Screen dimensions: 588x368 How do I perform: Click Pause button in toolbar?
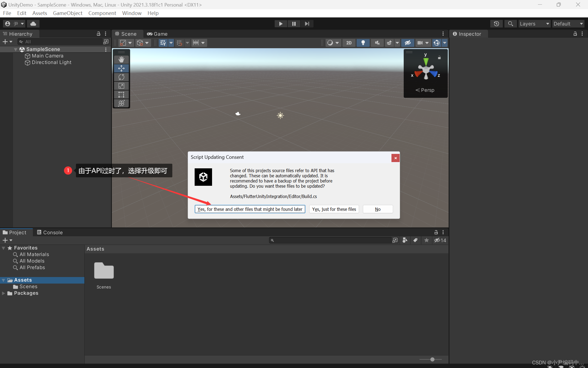pyautogui.click(x=294, y=24)
